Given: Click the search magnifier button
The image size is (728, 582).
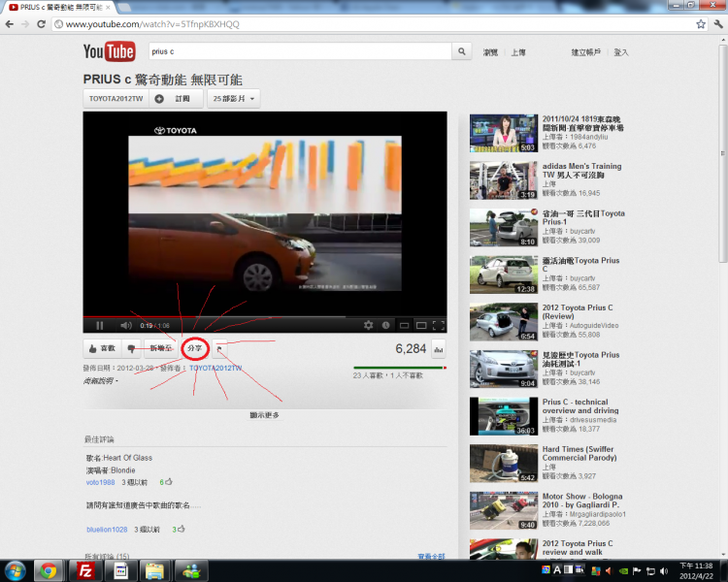Looking at the screenshot, I should point(461,51).
